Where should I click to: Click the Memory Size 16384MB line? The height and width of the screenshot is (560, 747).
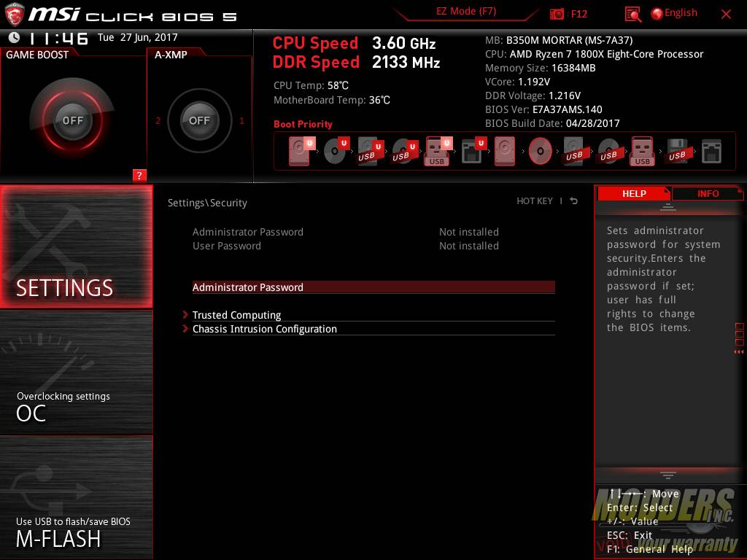(x=541, y=68)
